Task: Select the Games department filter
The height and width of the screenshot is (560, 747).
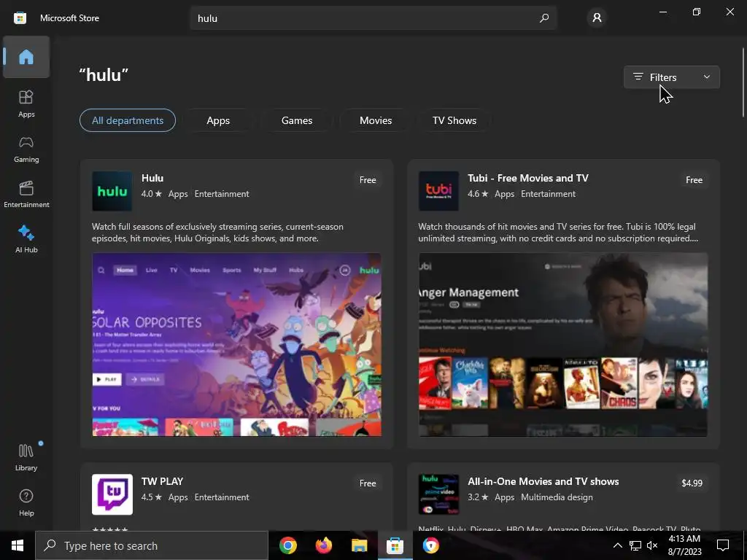Action: click(x=297, y=120)
